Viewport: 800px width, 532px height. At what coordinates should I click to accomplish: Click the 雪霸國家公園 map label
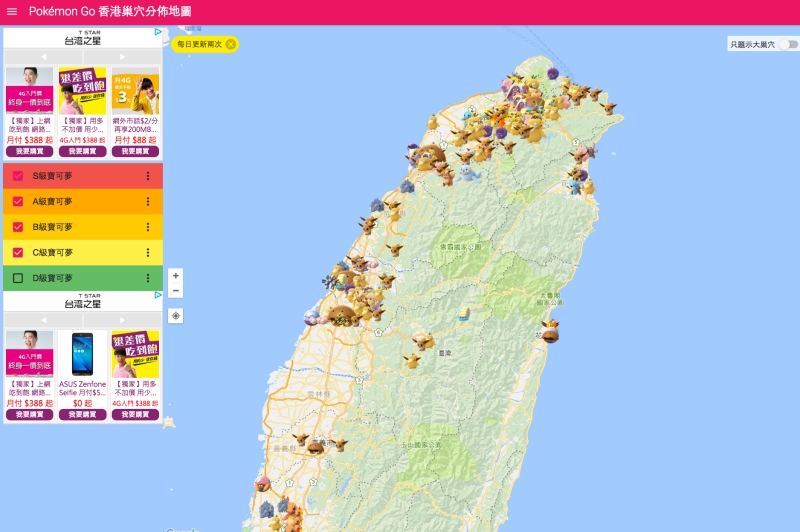pos(460,247)
